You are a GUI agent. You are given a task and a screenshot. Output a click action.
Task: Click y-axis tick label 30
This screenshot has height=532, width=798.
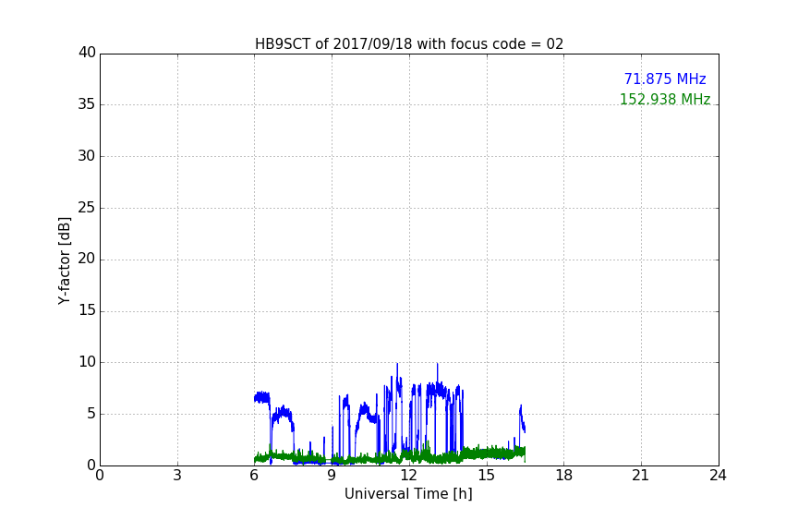tap(87, 156)
